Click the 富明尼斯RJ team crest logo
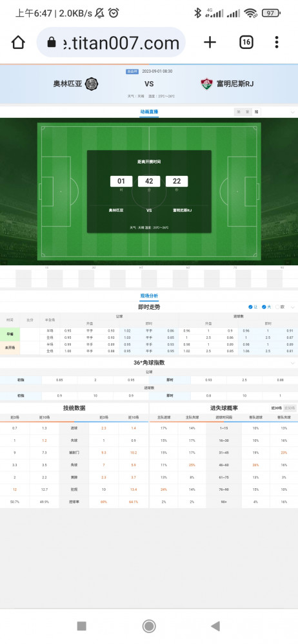This screenshot has width=298, height=644. 206,84
